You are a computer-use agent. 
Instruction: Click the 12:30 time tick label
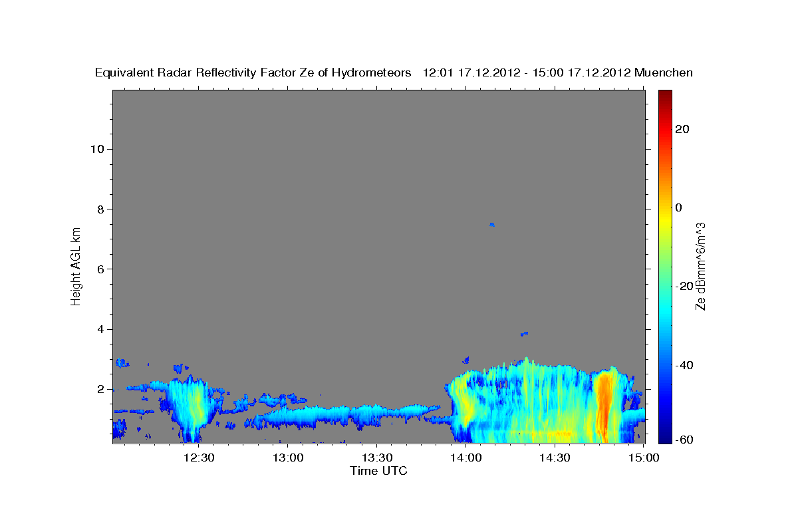point(199,458)
